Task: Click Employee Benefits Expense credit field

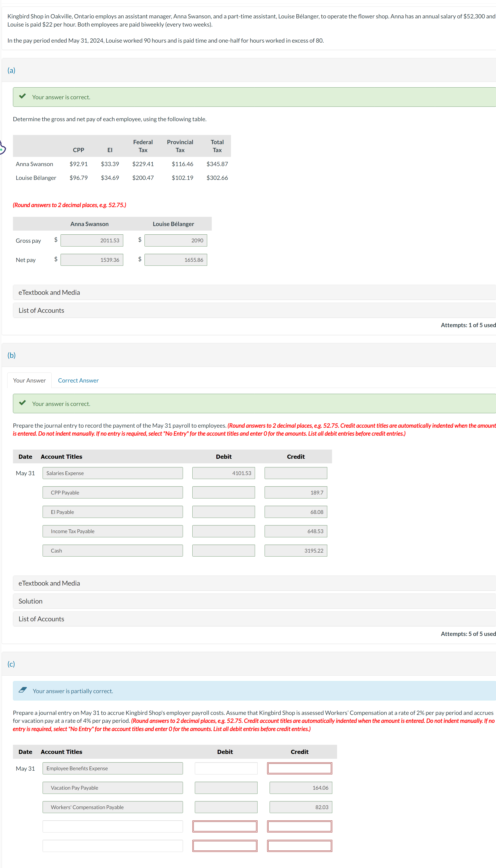Action: 299,769
